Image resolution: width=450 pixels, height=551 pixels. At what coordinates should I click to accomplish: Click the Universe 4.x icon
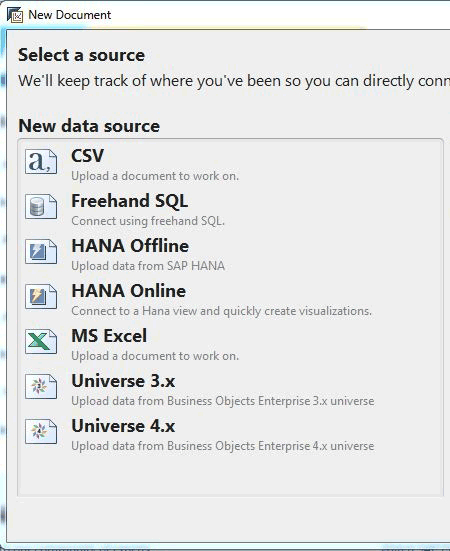pyautogui.click(x=41, y=432)
